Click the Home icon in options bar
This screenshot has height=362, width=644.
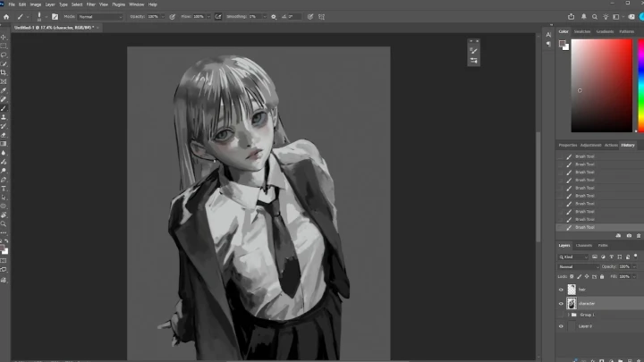(x=6, y=17)
